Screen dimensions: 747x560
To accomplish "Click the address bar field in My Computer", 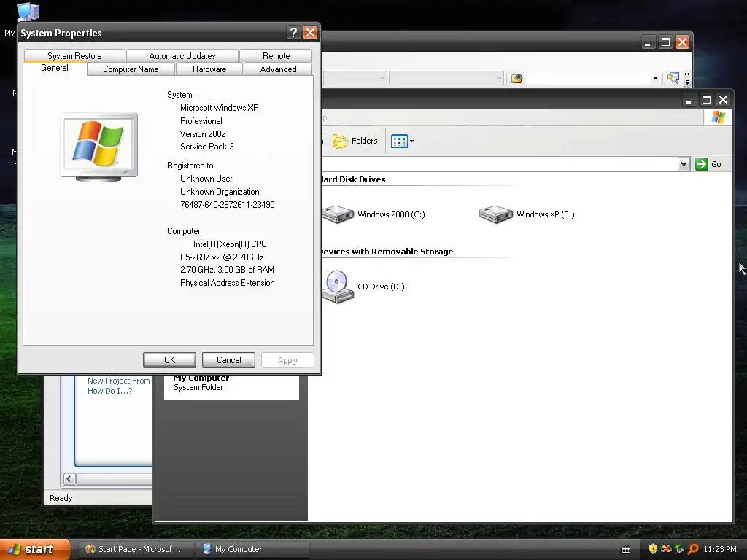I will [499, 164].
